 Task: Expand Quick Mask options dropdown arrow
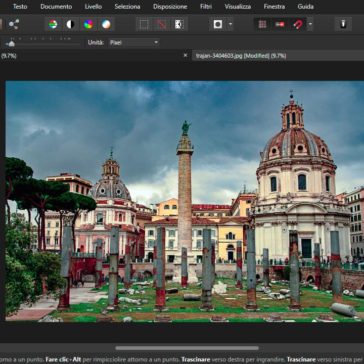point(230,24)
